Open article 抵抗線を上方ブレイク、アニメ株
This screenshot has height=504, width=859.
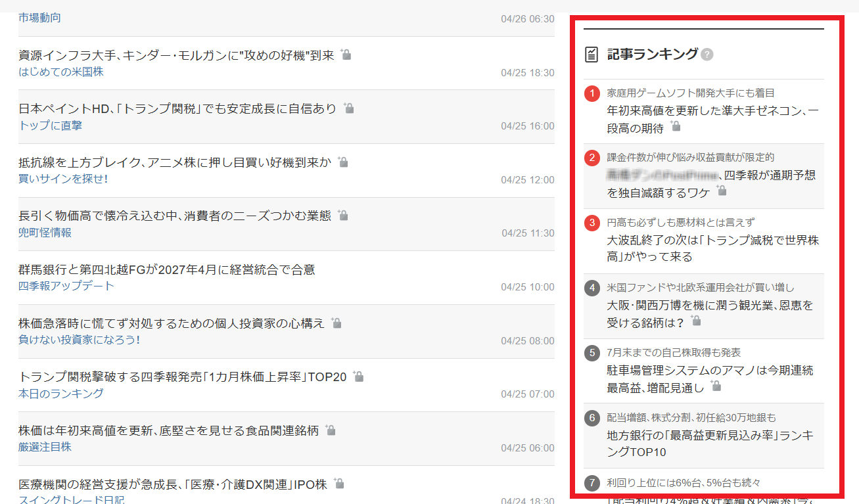point(175,162)
